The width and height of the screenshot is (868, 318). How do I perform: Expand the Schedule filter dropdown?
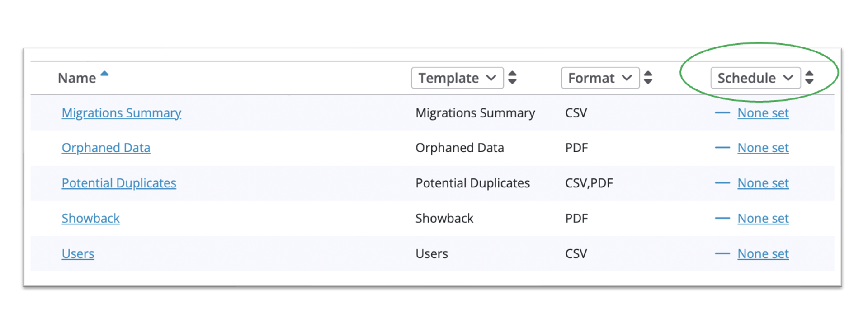[x=755, y=78]
